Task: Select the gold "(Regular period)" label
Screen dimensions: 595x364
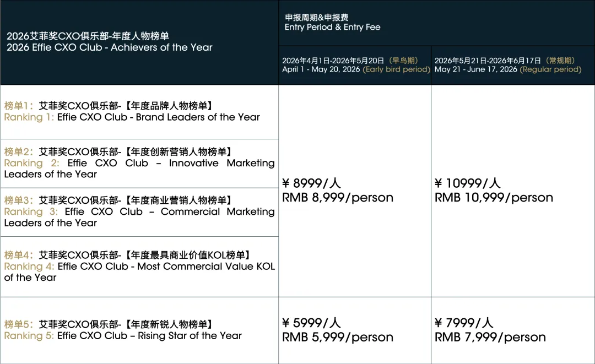Action: 550,69
